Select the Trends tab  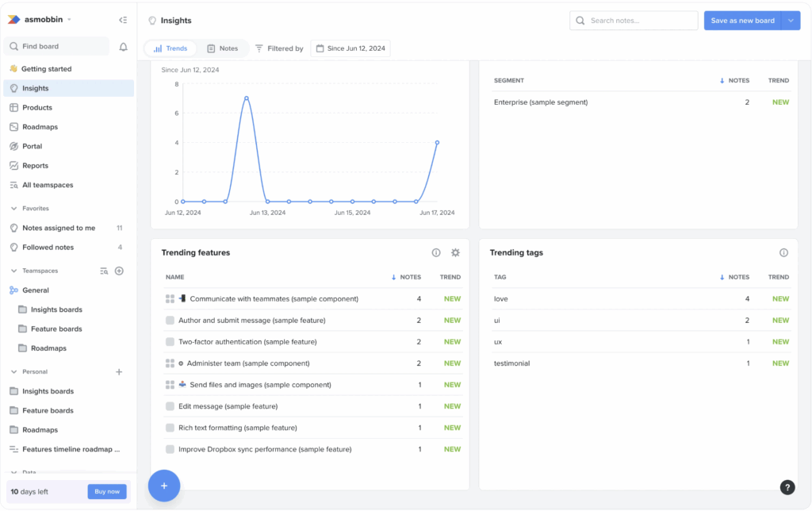pyautogui.click(x=170, y=48)
